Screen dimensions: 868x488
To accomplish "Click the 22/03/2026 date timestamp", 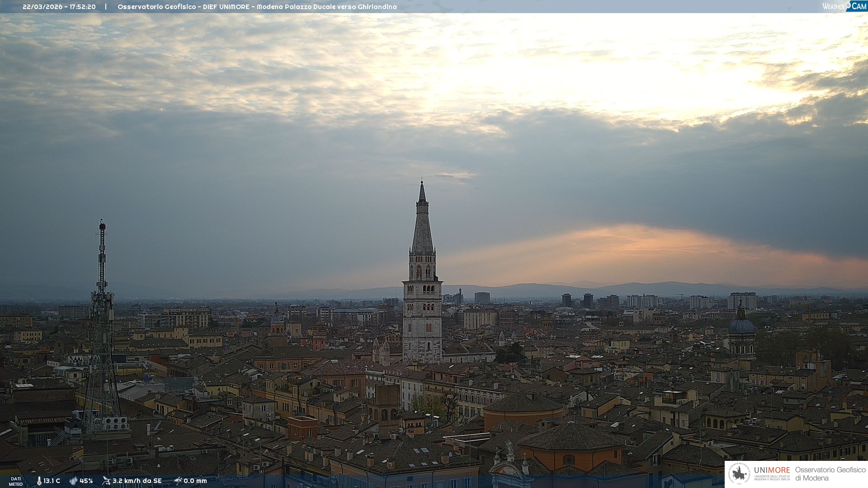I will [x=42, y=7].
